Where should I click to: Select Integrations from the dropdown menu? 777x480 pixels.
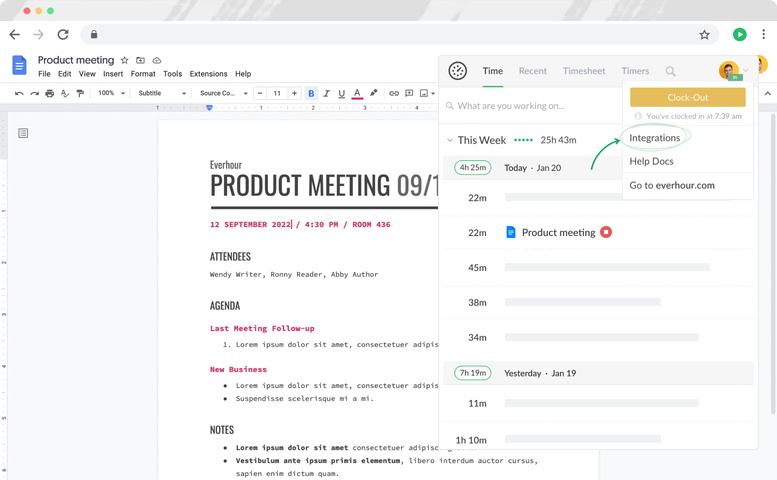(x=655, y=138)
